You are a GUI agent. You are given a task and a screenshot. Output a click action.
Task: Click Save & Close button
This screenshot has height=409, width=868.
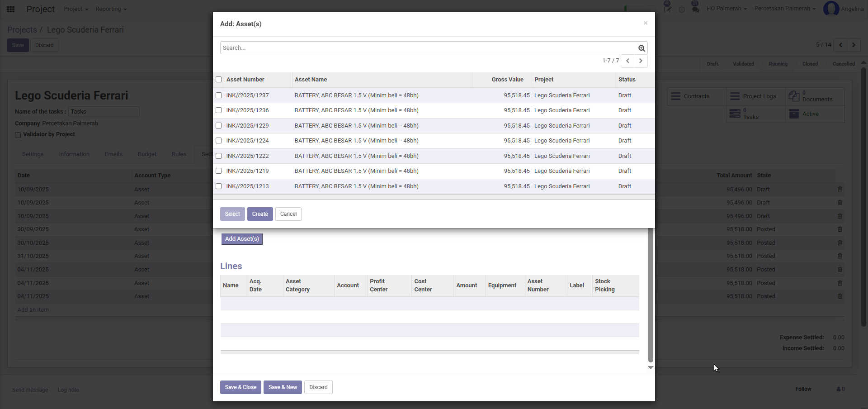click(241, 387)
